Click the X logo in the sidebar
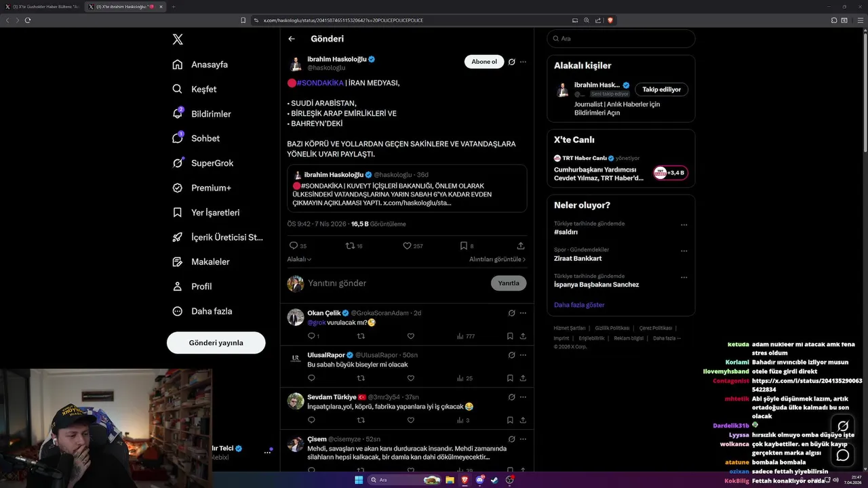The width and height of the screenshot is (868, 488). coord(178,39)
